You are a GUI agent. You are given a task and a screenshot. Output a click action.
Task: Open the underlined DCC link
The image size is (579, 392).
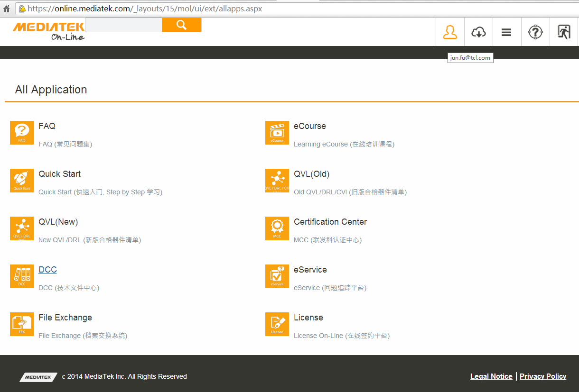47,270
